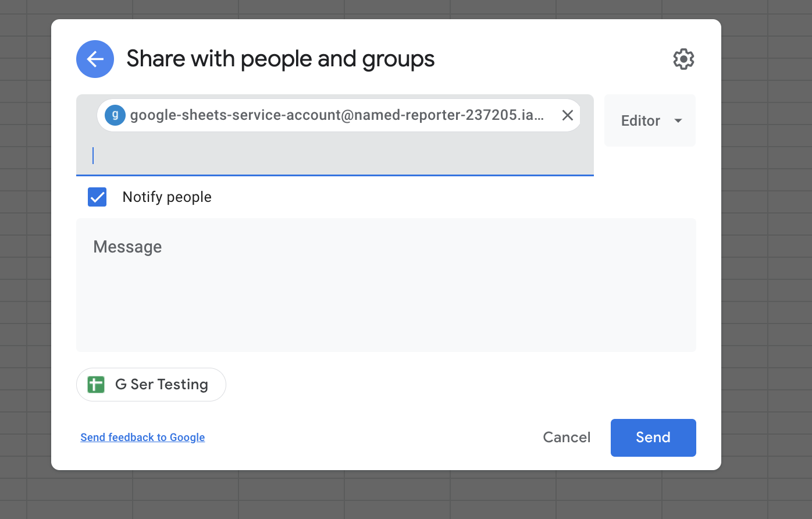Open the Send feedback to Google link
The image size is (812, 519).
point(143,437)
